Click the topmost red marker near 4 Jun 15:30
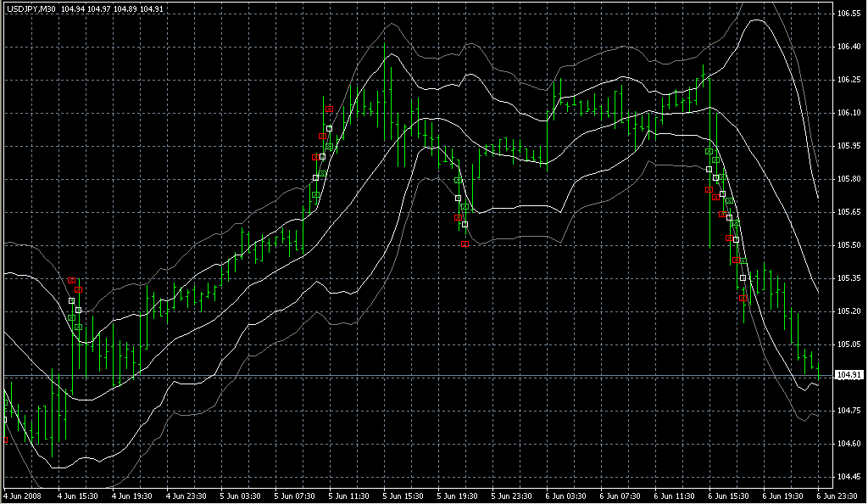The height and width of the screenshot is (504, 868). 72,280
